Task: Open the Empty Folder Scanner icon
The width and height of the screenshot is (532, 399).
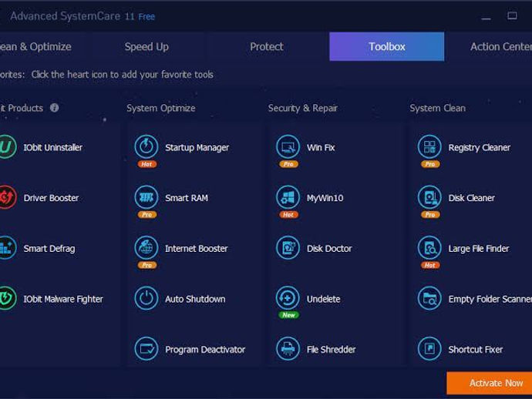Action: click(429, 298)
